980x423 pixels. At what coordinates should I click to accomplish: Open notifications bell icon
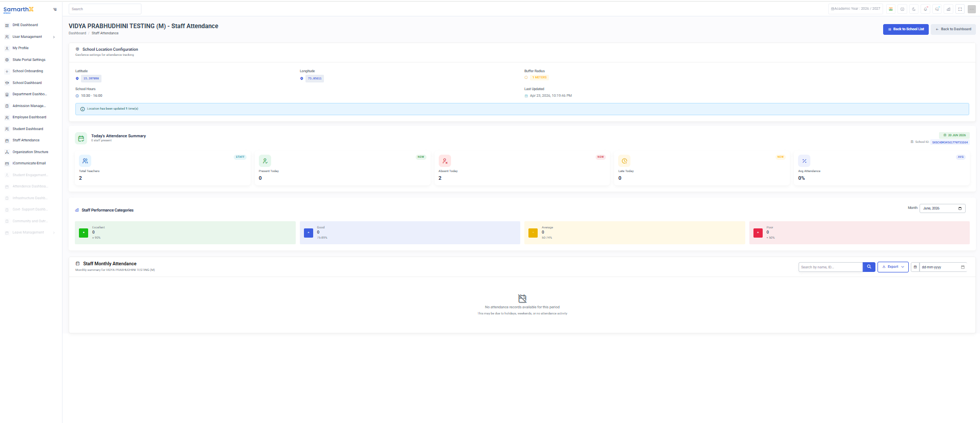(x=926, y=9)
